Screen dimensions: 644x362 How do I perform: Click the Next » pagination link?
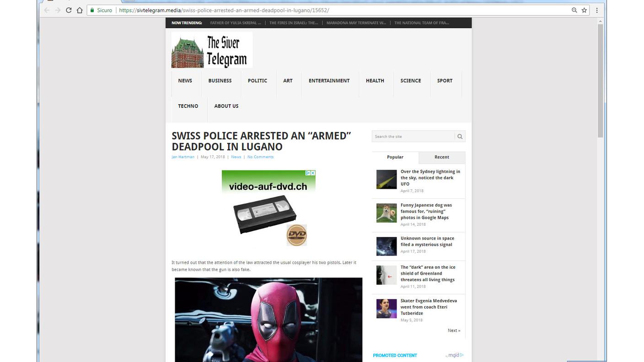(454, 330)
